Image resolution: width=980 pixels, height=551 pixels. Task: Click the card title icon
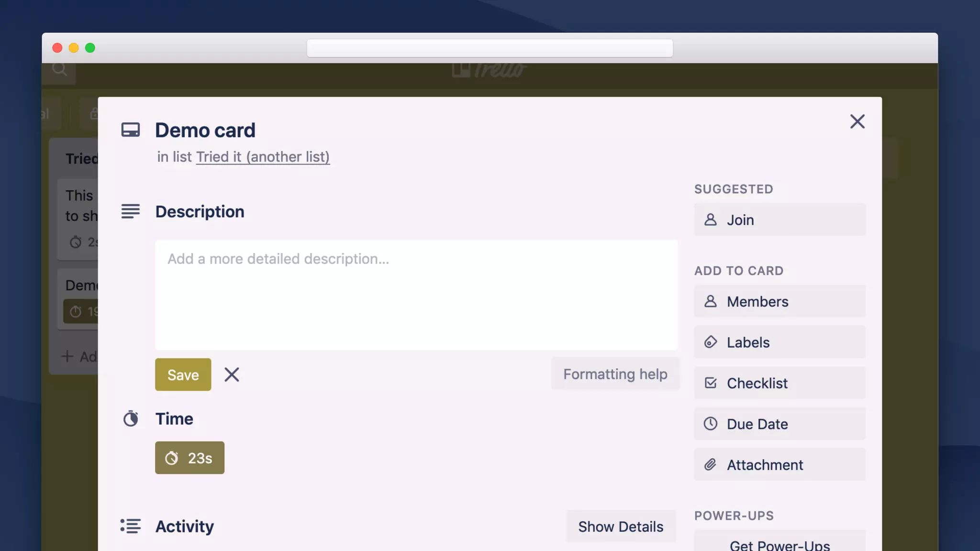131,130
